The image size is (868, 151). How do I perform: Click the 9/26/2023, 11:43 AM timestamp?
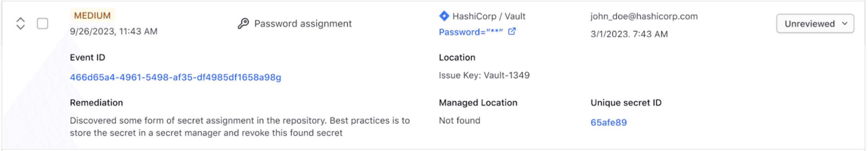[113, 31]
